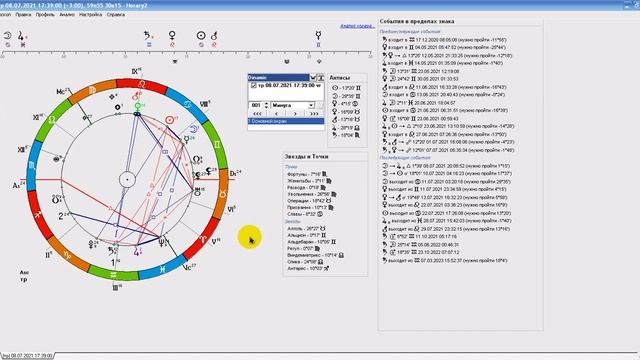
Task: Open the Анализ гороскопа link
Action: pyautogui.click(x=358, y=26)
